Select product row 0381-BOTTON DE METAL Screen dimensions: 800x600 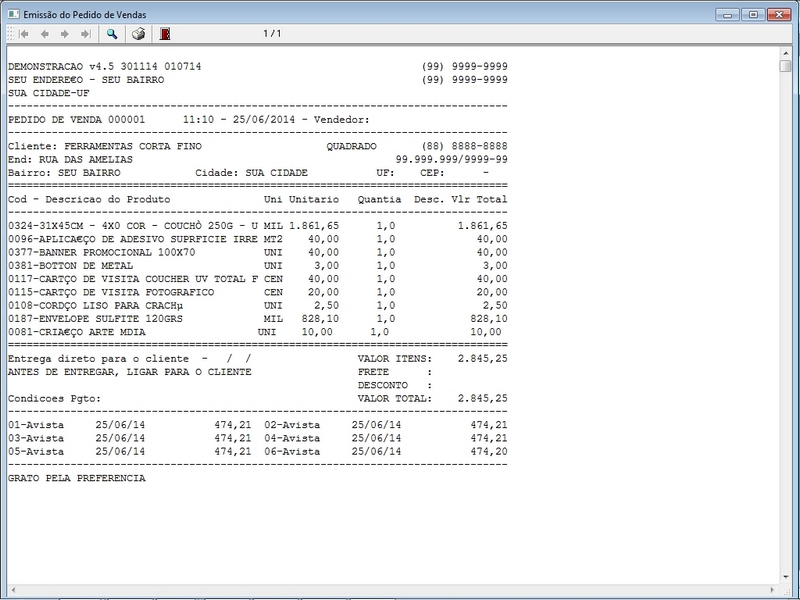[x=258, y=266]
